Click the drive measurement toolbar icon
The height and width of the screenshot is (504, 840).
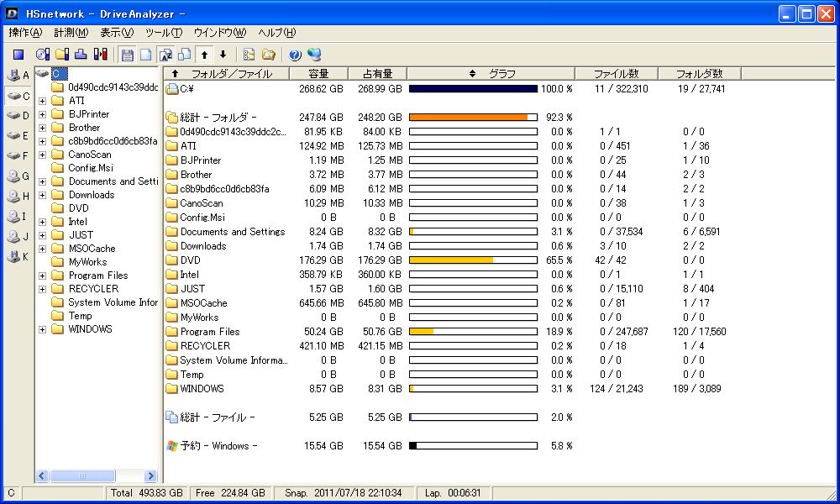[x=43, y=54]
